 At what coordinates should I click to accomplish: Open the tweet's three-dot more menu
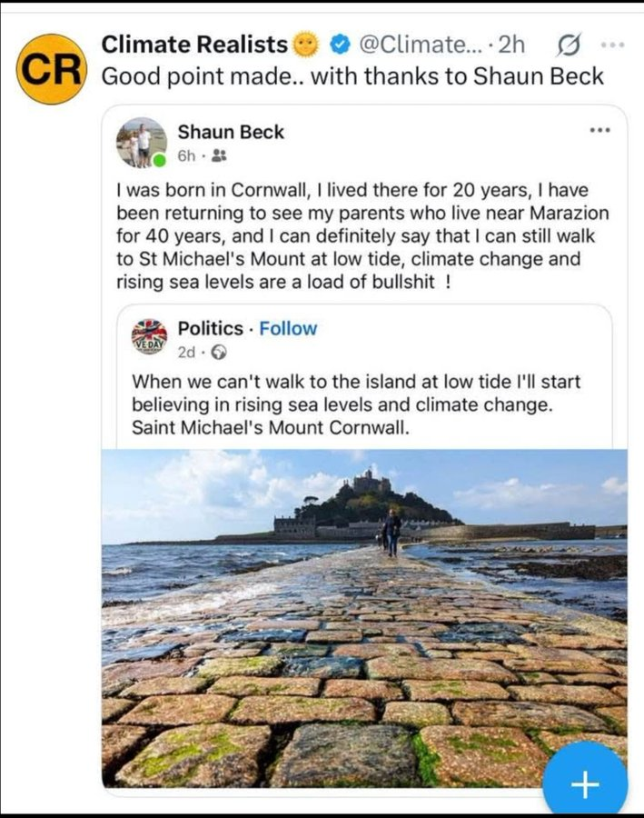point(613,44)
